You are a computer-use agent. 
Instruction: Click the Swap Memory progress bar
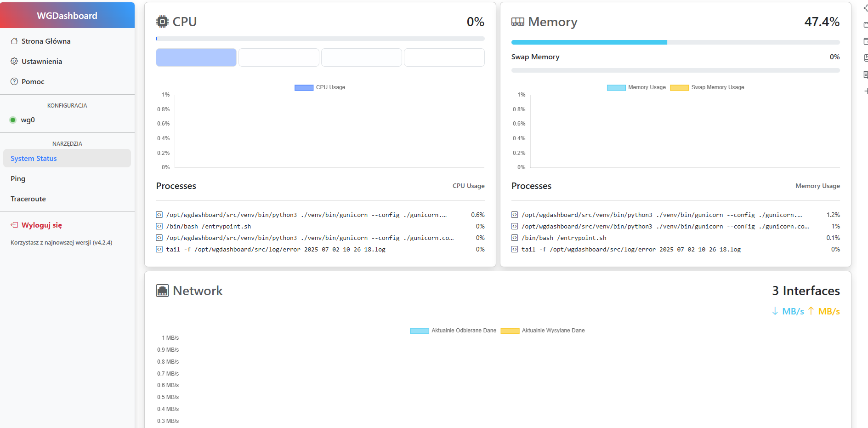tap(675, 70)
